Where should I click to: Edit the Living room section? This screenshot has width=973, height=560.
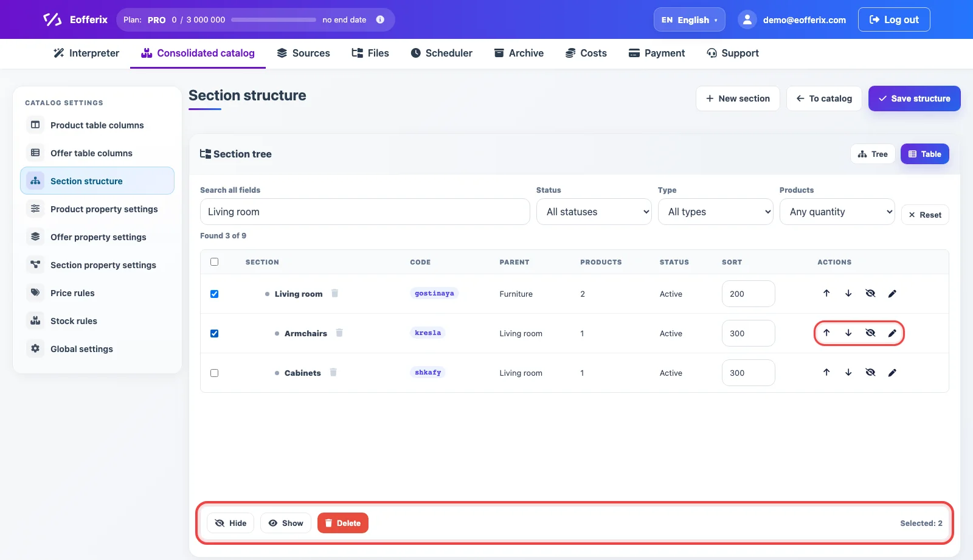(892, 294)
